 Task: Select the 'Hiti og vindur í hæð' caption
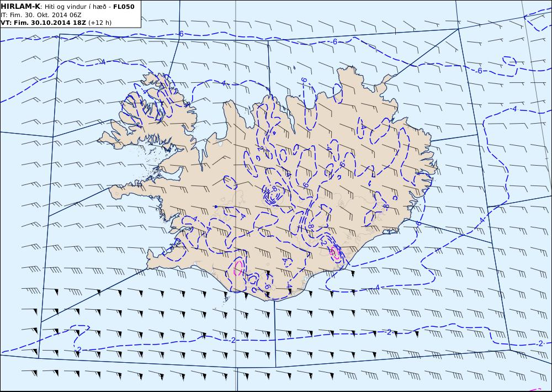76,7
